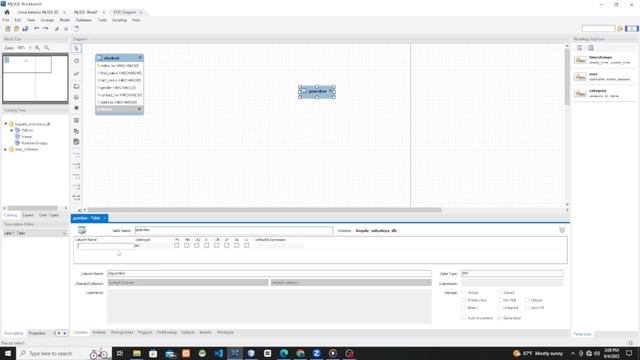Select the place new view tool

[x=76, y=131]
